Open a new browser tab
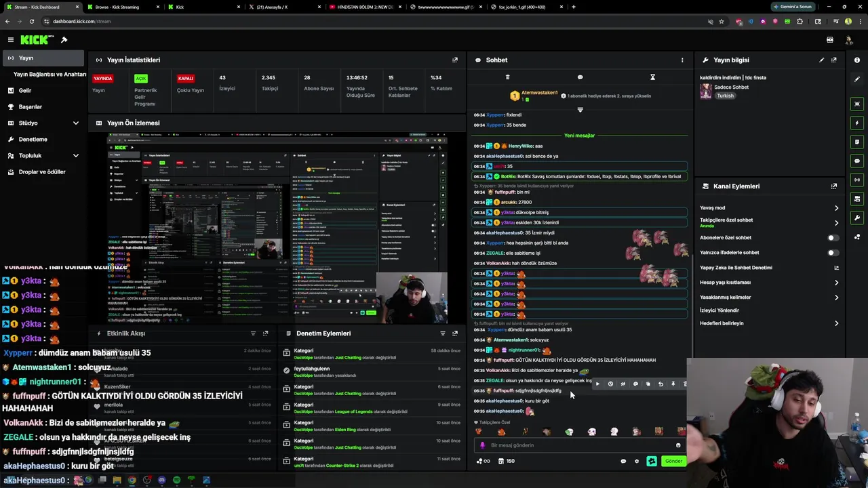Screen dimensions: 868x488 (x=574, y=7)
